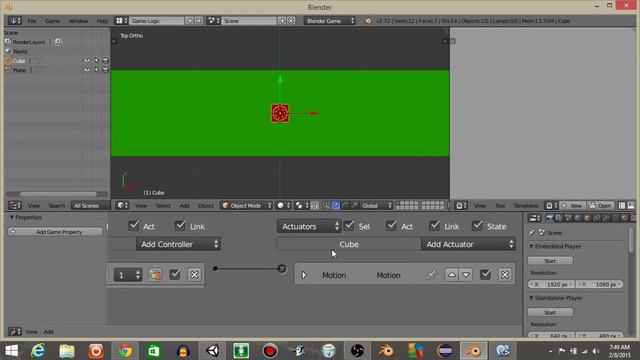Open the 3D view Select menu
This screenshot has height=360, width=640.
coord(163,205)
